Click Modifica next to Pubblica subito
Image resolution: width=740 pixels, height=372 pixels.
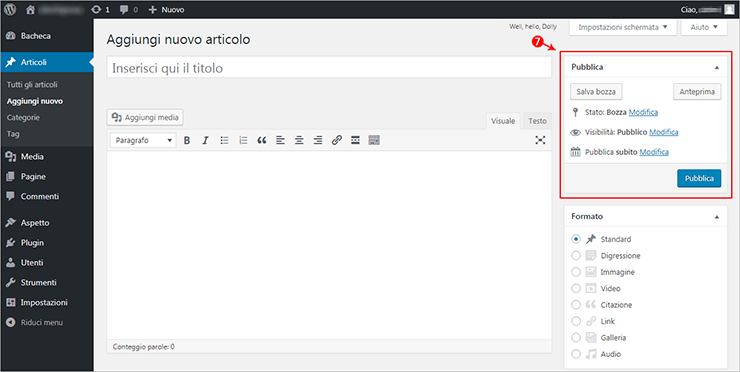[x=654, y=152]
